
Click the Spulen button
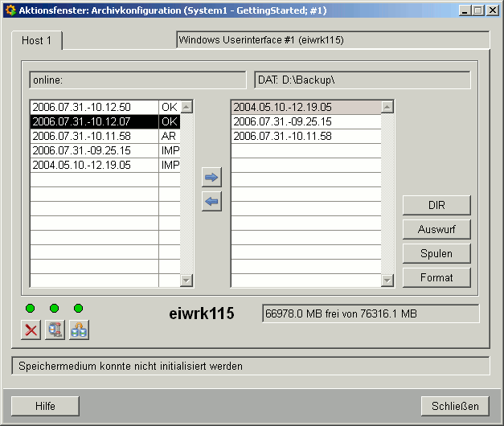436,254
